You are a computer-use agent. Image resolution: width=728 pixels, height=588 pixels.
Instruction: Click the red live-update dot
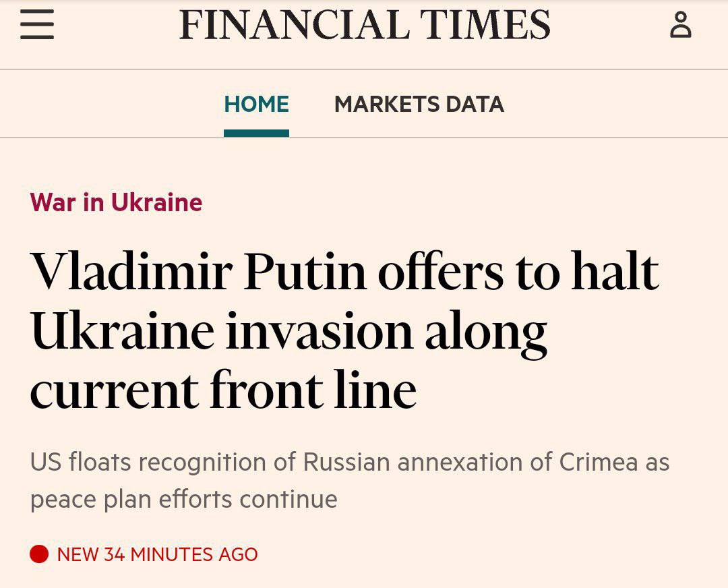39,554
